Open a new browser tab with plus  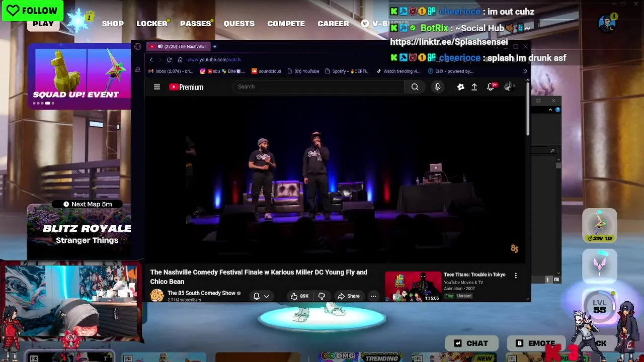coord(214,47)
